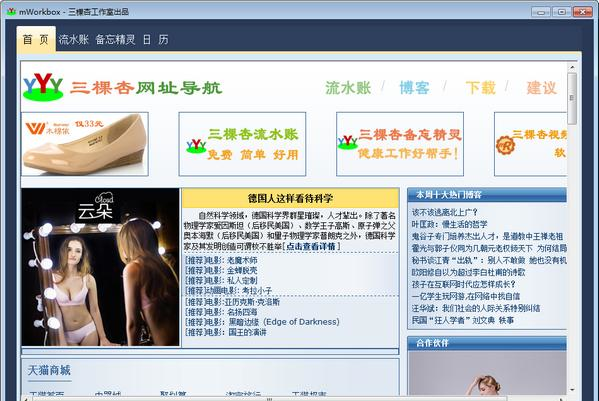Image resolution: width=599 pixels, height=401 pixels.
Task: Minimize the mWorkbox window
Action: (x=541, y=12)
